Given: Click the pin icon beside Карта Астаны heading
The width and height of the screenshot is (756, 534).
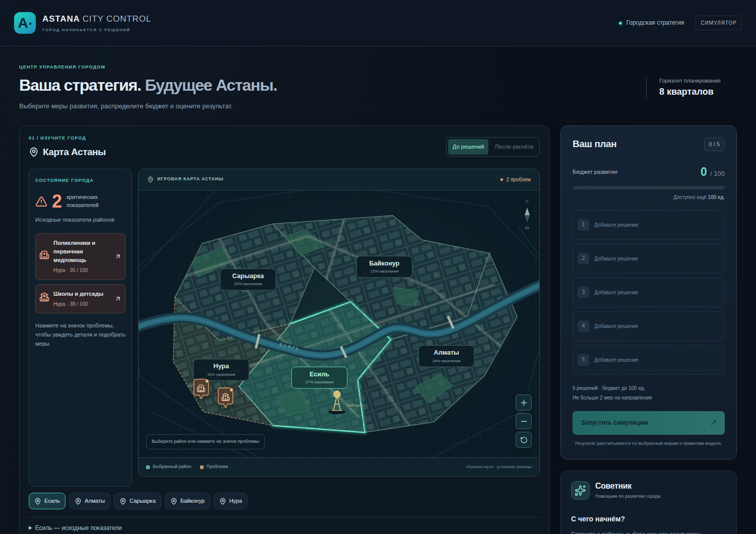Looking at the screenshot, I should click(x=34, y=152).
